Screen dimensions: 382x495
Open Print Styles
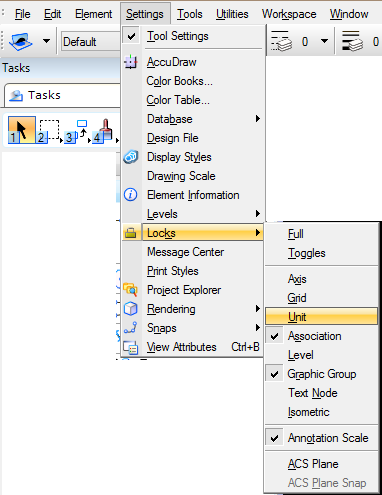pyautogui.click(x=173, y=271)
